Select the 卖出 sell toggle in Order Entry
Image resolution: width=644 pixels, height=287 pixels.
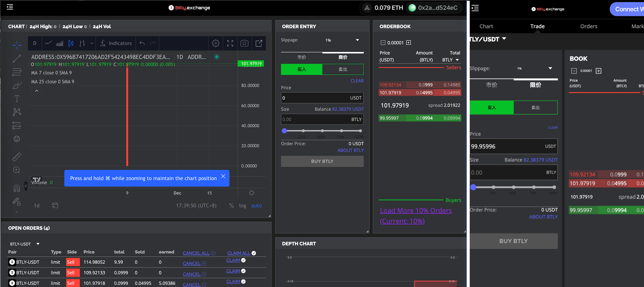(x=343, y=69)
